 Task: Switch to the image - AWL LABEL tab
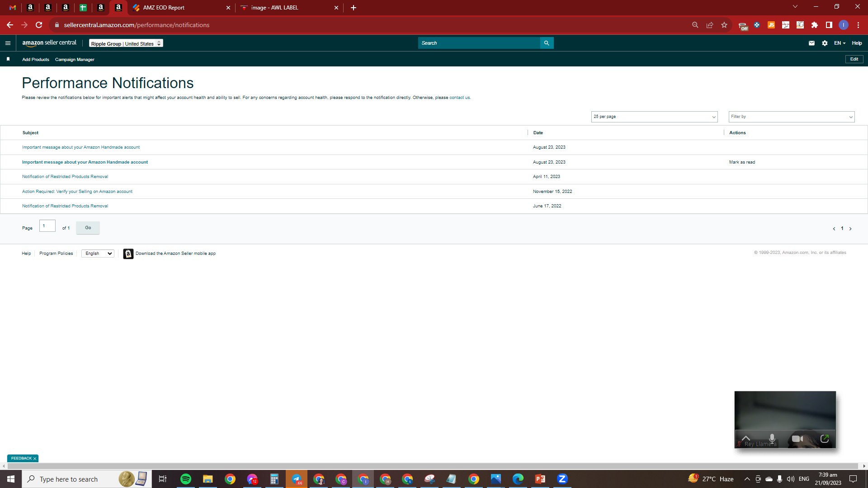(x=289, y=8)
